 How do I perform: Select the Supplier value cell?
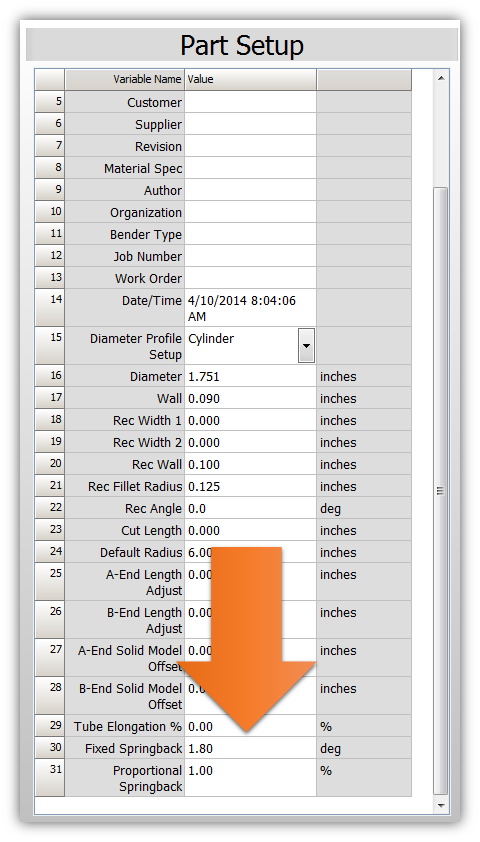(x=250, y=124)
